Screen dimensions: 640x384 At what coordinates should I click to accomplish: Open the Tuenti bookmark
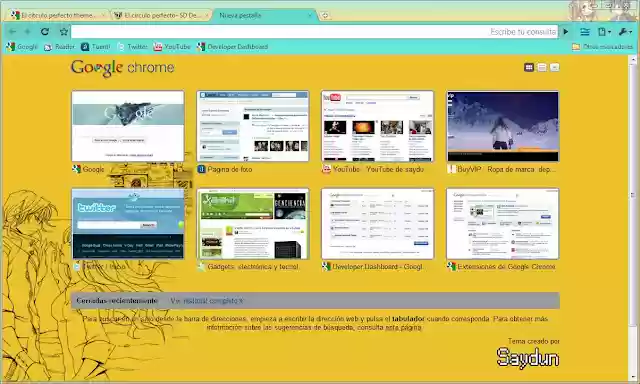point(96,47)
